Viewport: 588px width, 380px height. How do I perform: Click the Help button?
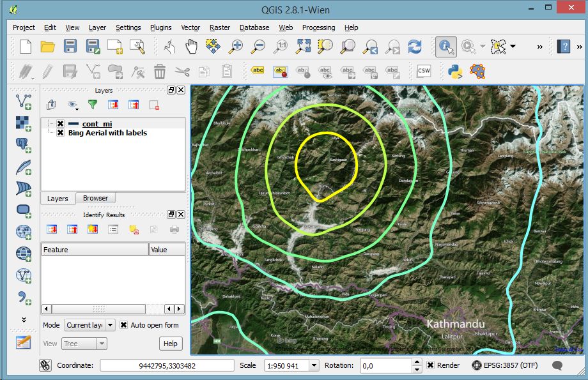tap(171, 344)
